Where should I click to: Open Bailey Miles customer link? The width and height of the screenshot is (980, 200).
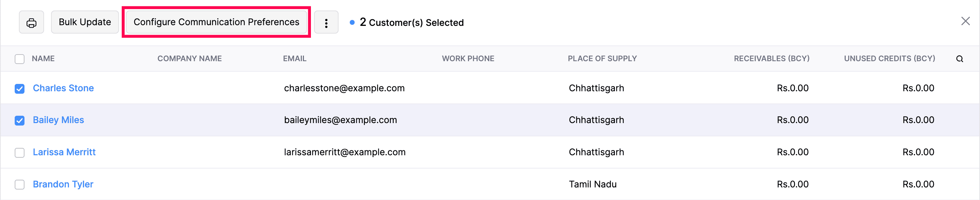[58, 120]
